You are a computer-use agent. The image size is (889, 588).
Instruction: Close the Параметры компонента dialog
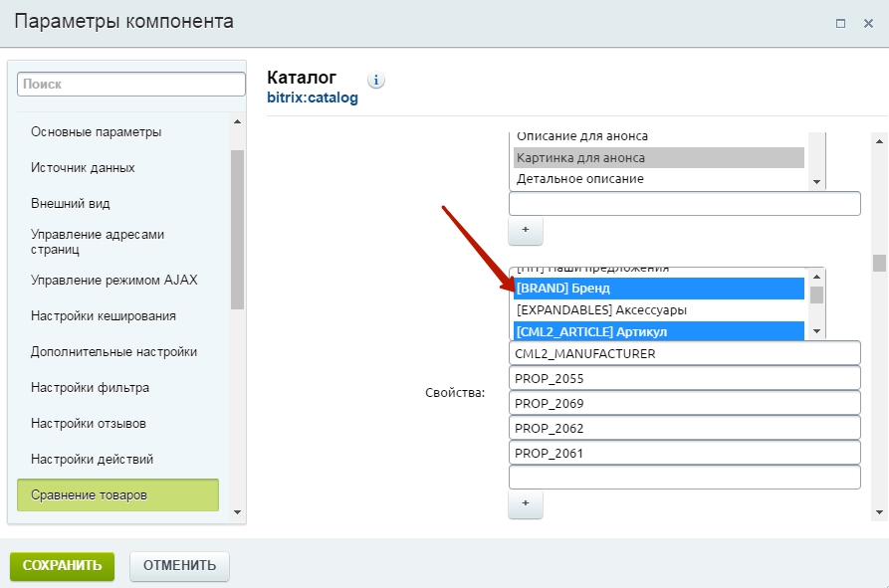(x=868, y=23)
